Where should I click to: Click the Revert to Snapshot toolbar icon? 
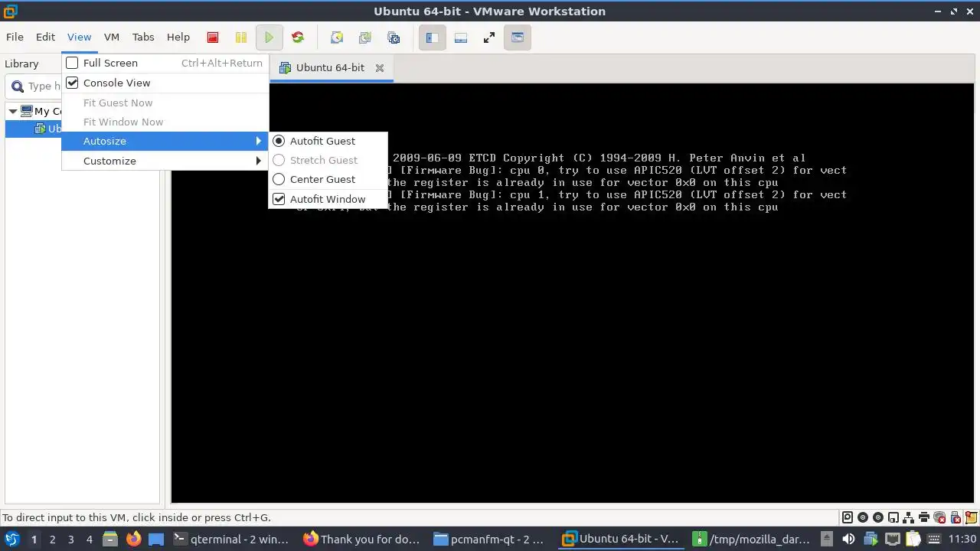(x=365, y=37)
